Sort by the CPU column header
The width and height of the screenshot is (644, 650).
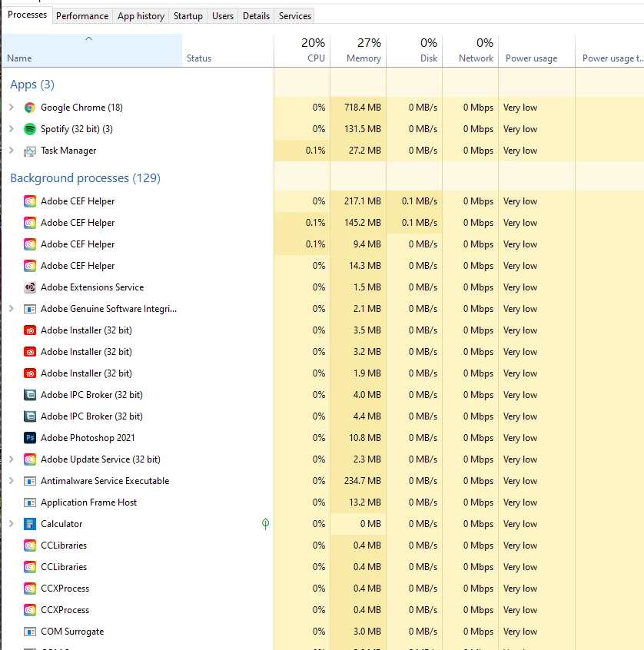[x=302, y=51]
